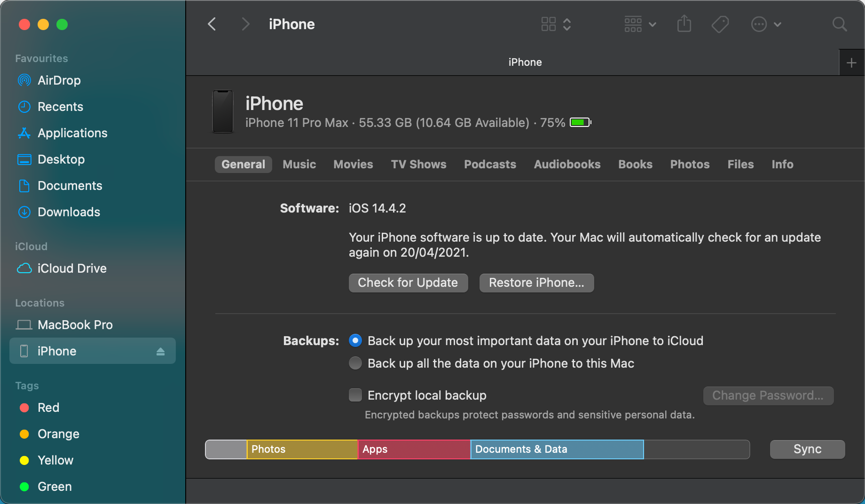This screenshot has width=865, height=504.
Task: Open Search in the toolbar
Action: [x=839, y=24]
